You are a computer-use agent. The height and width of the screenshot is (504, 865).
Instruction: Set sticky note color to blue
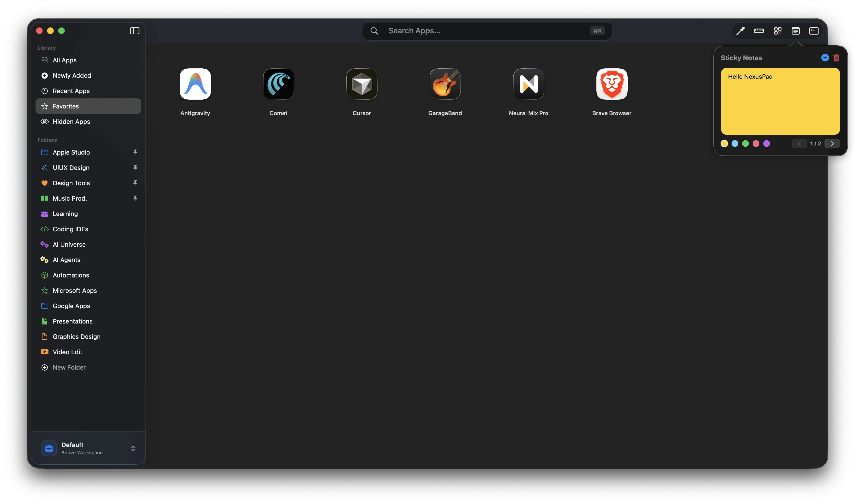click(x=735, y=144)
